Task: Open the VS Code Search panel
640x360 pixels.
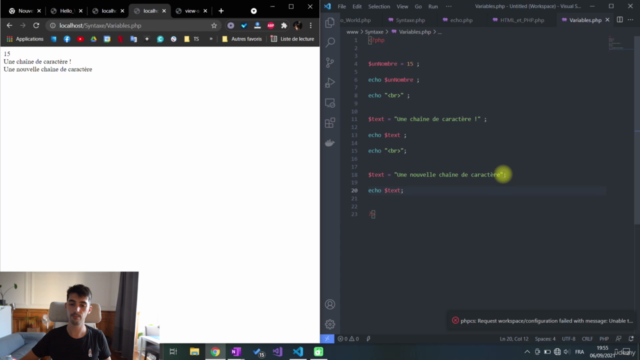Action: click(x=330, y=42)
